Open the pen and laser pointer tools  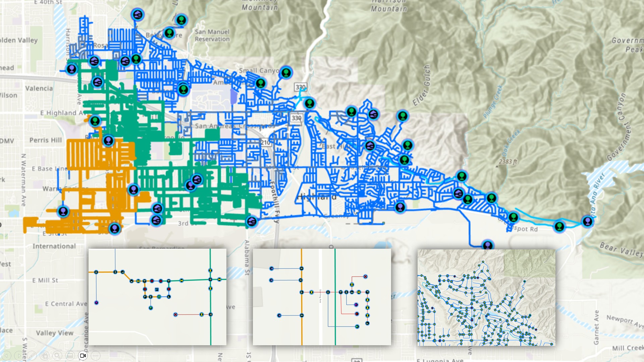(32, 355)
